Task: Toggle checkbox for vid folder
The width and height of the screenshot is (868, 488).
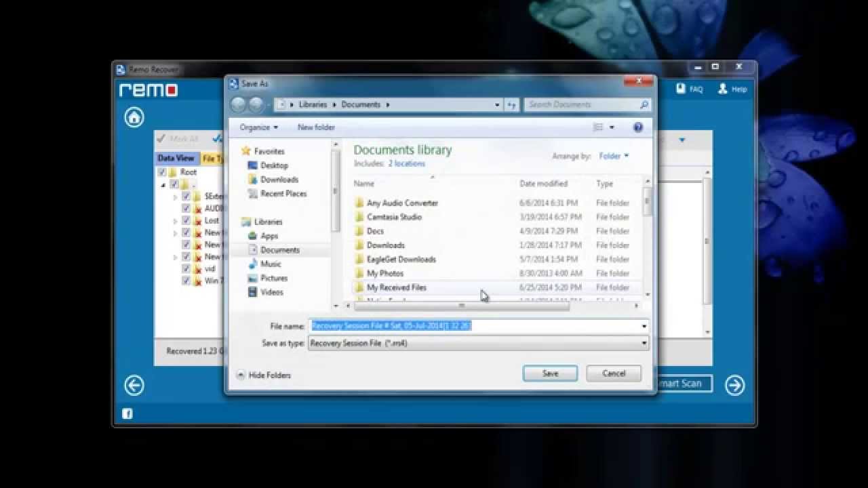Action: tap(186, 269)
